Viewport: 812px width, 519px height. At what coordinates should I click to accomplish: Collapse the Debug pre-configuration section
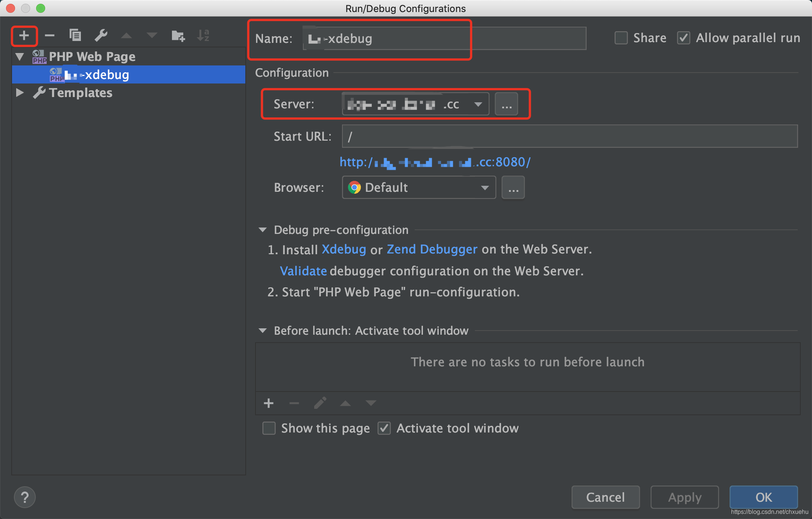(263, 230)
